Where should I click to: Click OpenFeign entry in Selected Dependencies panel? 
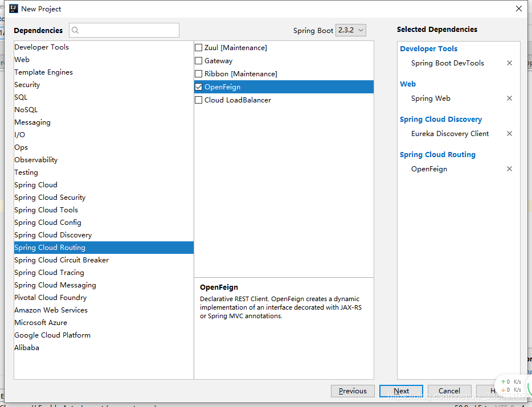pyautogui.click(x=429, y=169)
